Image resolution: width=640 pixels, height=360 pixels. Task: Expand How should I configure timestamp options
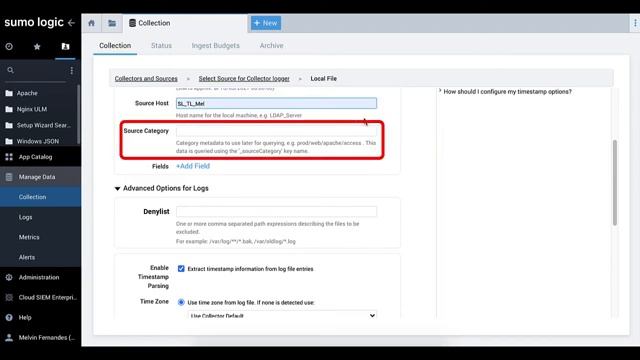[506, 91]
